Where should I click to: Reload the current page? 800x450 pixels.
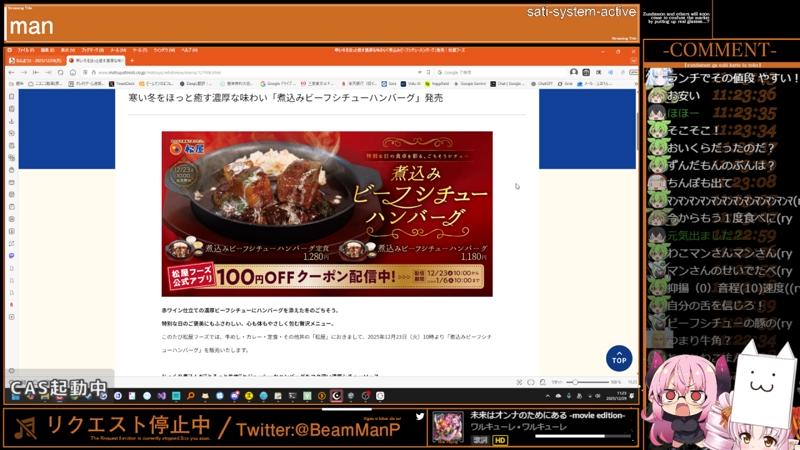point(60,72)
